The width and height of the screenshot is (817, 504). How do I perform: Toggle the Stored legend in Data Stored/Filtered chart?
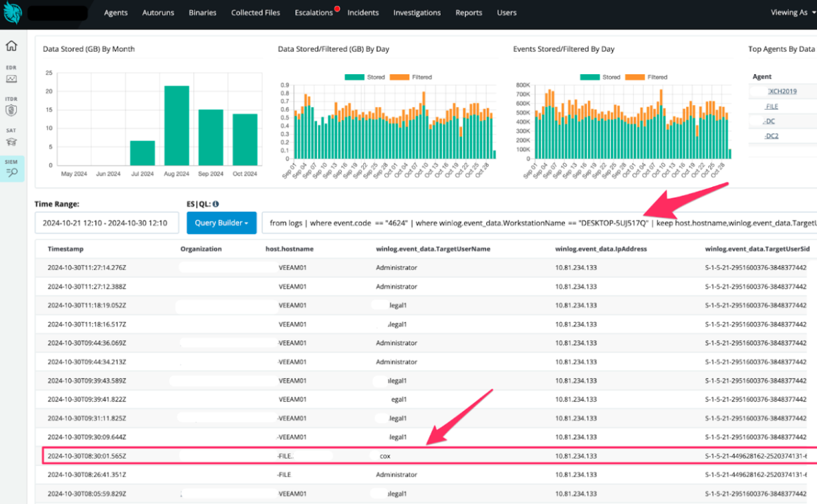(365, 77)
